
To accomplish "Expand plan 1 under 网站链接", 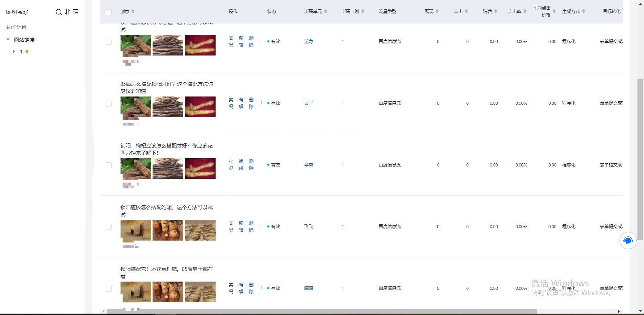I will (x=14, y=51).
